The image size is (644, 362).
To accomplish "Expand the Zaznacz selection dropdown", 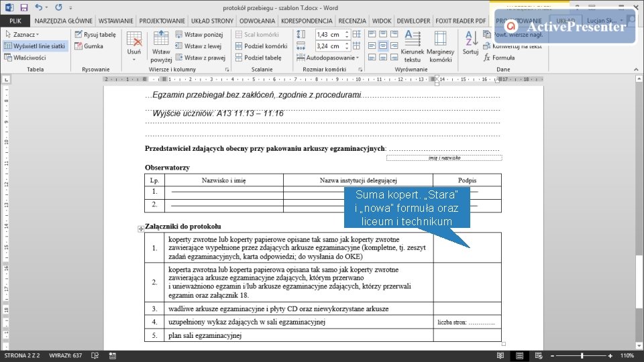I will click(22, 34).
